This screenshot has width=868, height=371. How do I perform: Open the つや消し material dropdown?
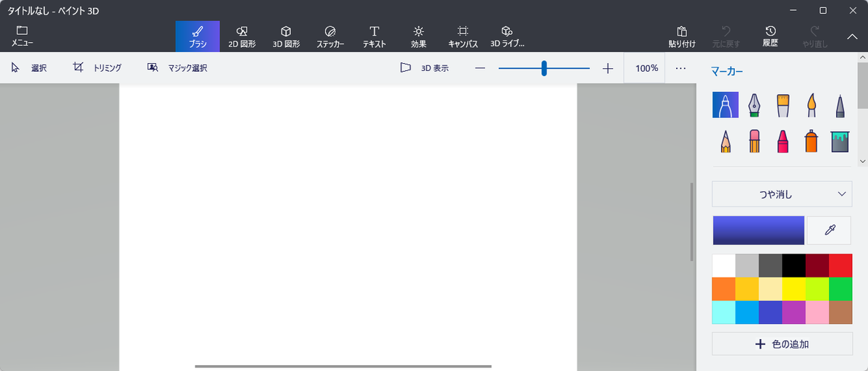pos(782,193)
